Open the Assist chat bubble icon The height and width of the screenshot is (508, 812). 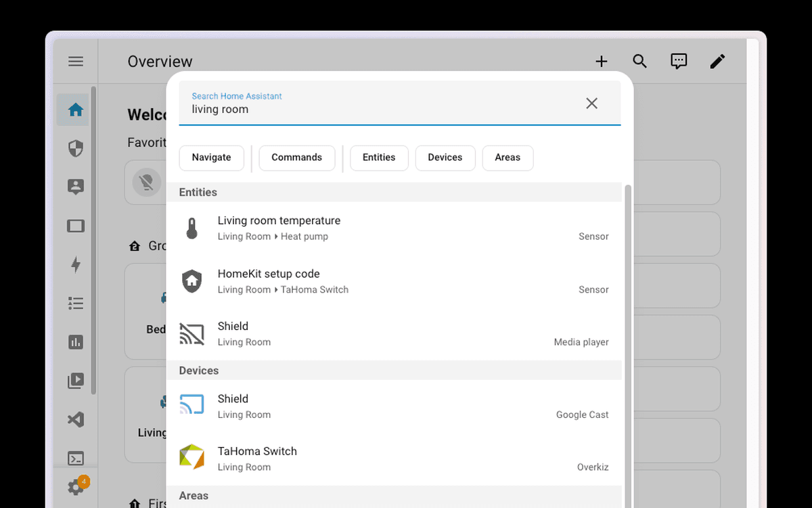pos(679,62)
